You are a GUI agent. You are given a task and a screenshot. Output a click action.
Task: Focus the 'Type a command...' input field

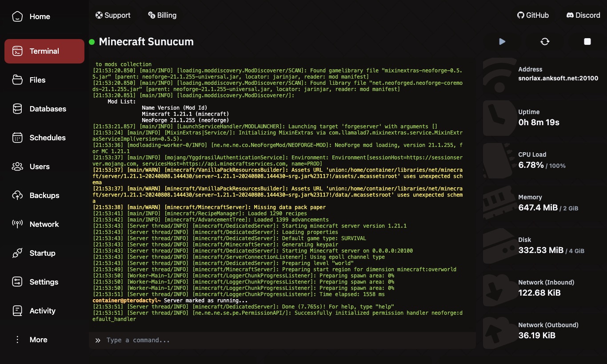tap(282, 340)
